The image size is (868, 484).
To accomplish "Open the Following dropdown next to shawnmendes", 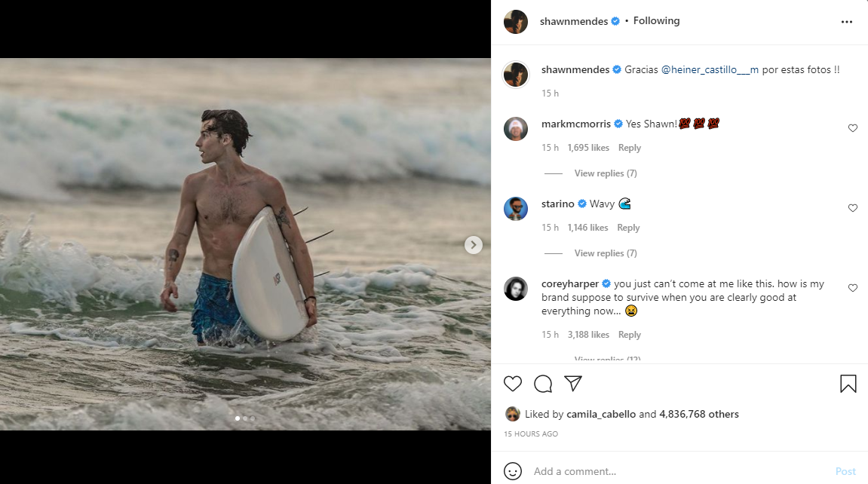I will click(x=656, y=21).
